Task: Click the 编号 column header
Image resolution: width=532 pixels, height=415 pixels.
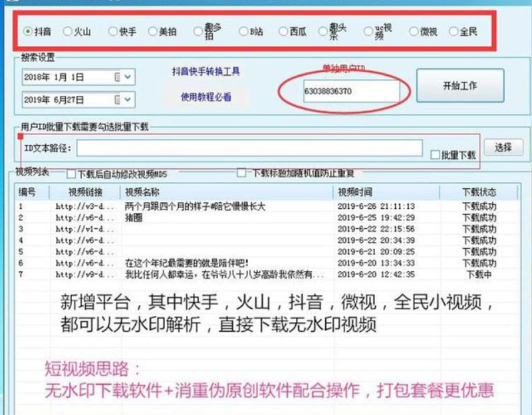Action: (32, 192)
